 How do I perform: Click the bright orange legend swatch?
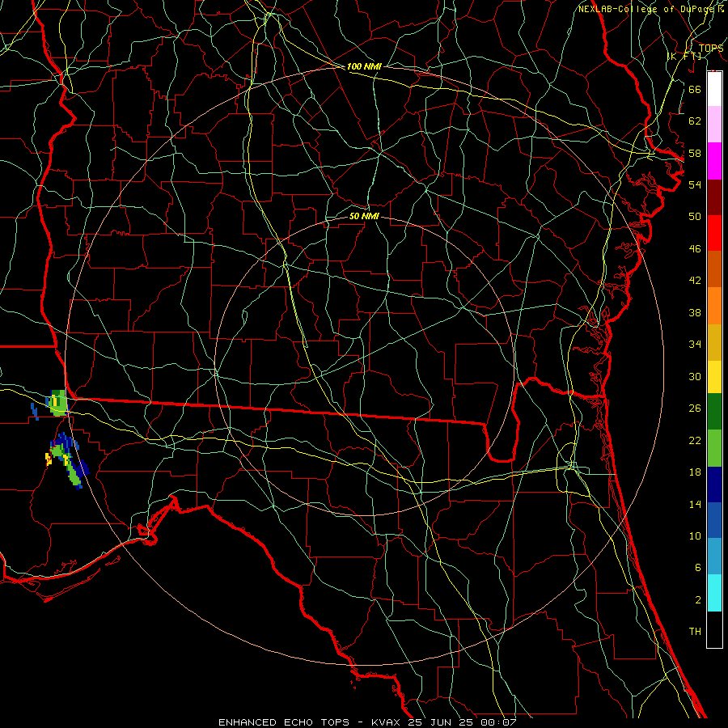[x=714, y=306]
